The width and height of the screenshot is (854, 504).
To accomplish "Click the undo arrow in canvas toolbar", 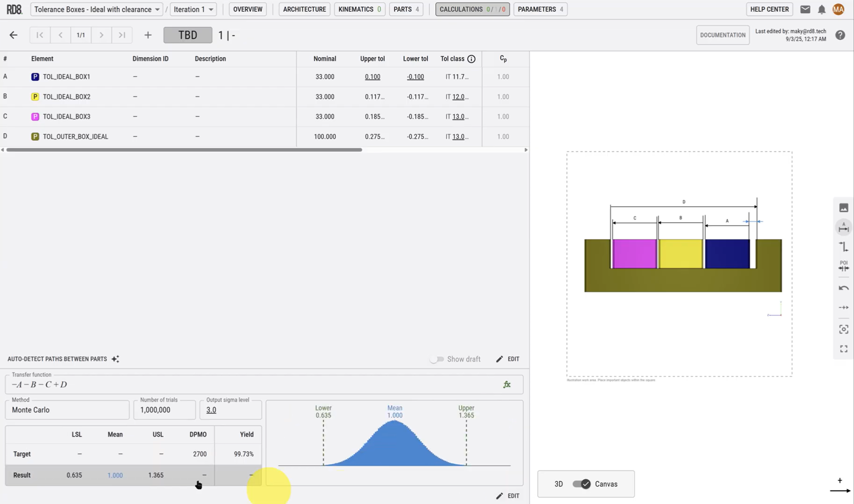I will tap(844, 288).
